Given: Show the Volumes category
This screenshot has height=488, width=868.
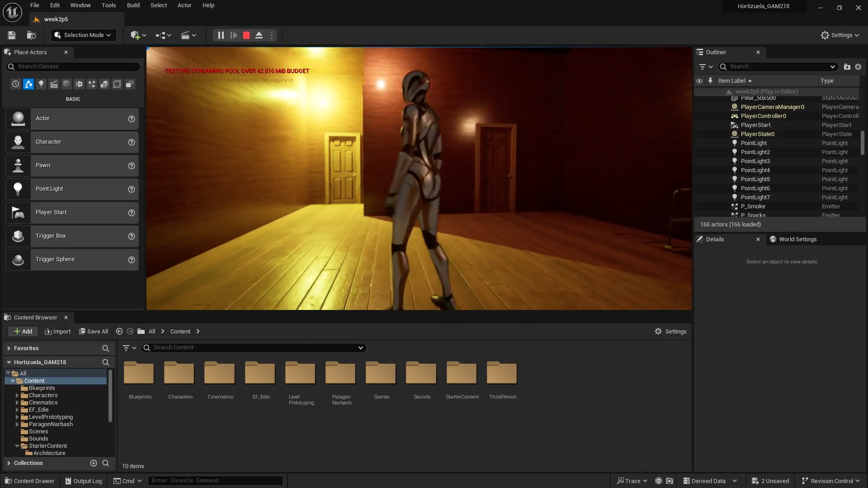Looking at the screenshot, I should click(117, 84).
